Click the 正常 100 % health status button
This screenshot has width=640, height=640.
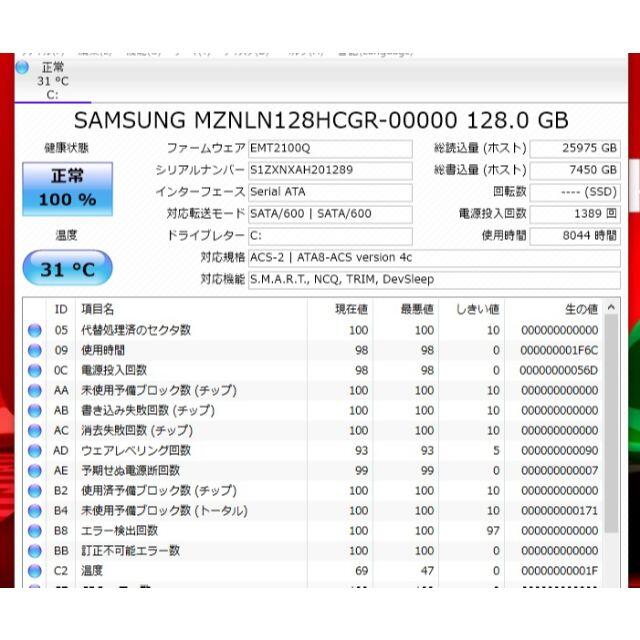(67, 189)
